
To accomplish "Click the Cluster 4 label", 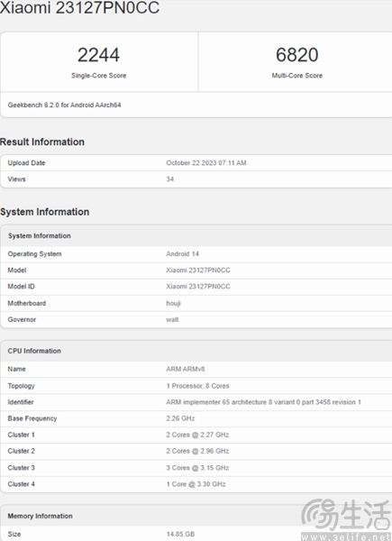I will (21, 484).
